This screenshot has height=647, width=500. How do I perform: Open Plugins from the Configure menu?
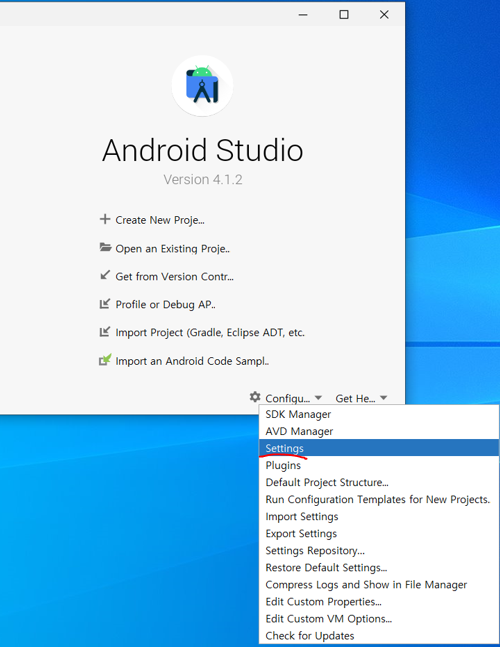pyautogui.click(x=379, y=465)
